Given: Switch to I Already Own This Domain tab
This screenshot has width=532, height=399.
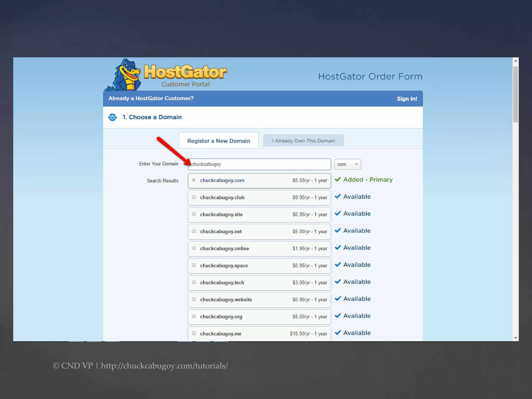Looking at the screenshot, I should (303, 141).
